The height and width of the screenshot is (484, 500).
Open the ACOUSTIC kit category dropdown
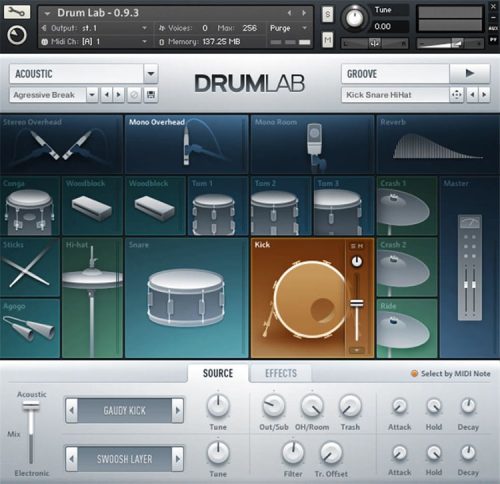[151, 73]
